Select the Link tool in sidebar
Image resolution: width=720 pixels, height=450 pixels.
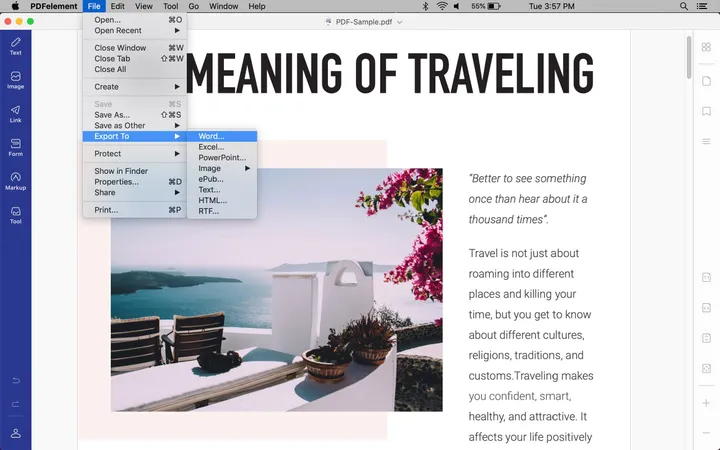(x=15, y=114)
